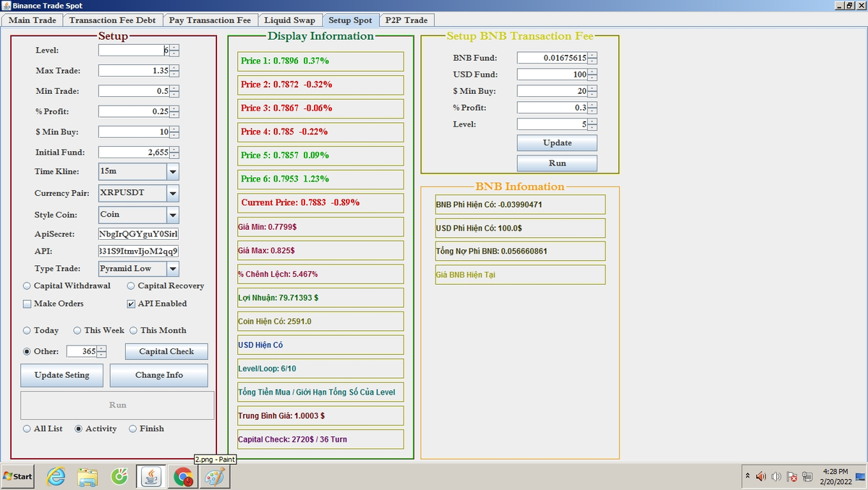Uncheck the API Enabled checkbox

click(x=132, y=304)
